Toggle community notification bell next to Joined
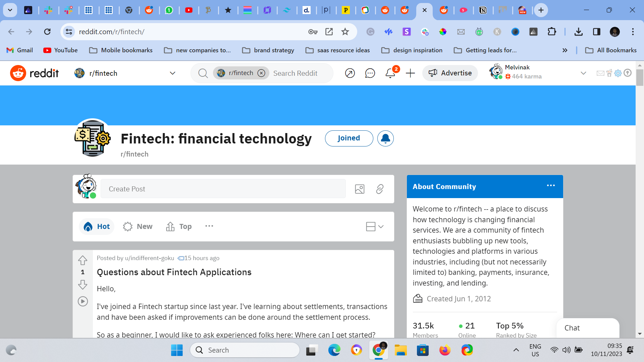This screenshot has width=644, height=362. tap(385, 138)
